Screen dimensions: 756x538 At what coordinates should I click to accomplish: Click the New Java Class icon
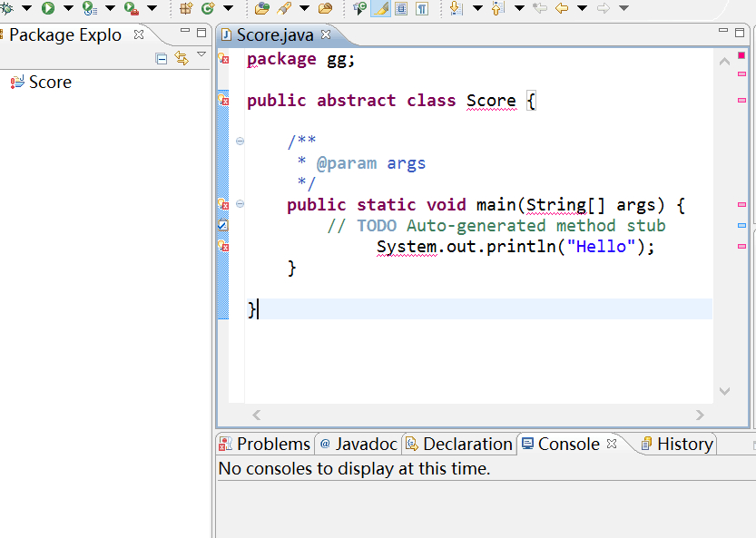(207, 8)
